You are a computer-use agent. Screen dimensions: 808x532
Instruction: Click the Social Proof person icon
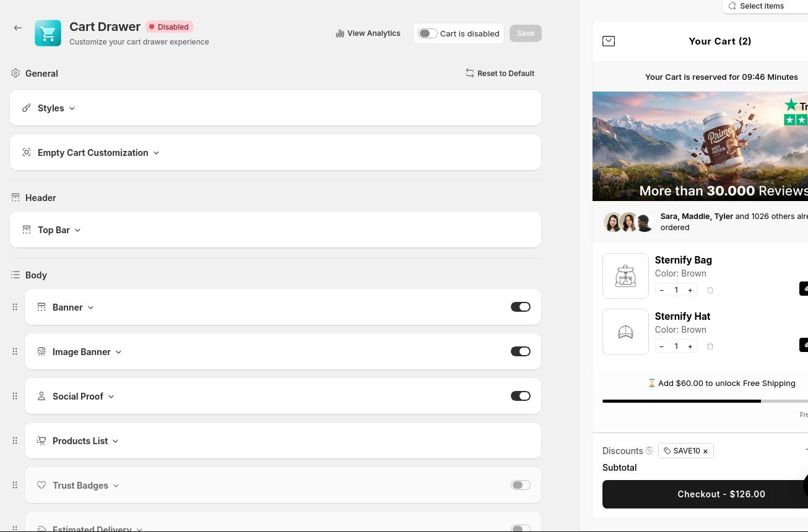pos(41,397)
